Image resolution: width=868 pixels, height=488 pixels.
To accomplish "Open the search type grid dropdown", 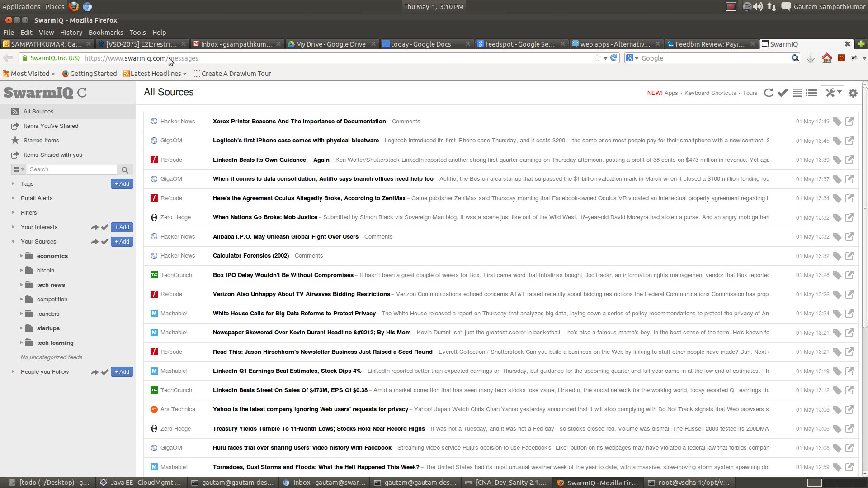I will [x=19, y=169].
